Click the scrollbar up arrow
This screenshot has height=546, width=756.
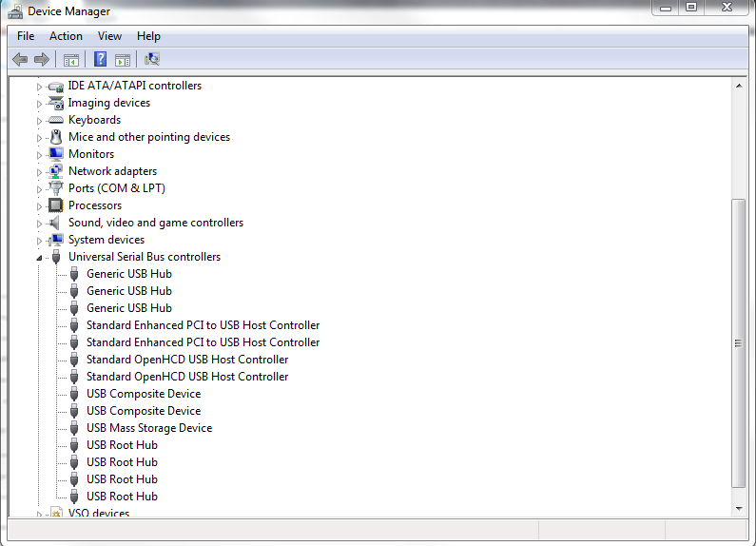[x=737, y=86]
